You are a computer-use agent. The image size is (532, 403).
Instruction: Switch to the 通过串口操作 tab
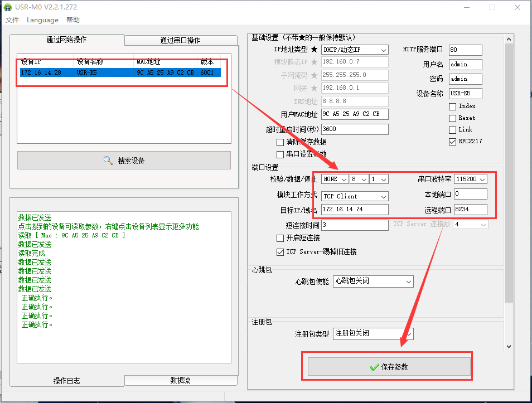[x=180, y=40]
